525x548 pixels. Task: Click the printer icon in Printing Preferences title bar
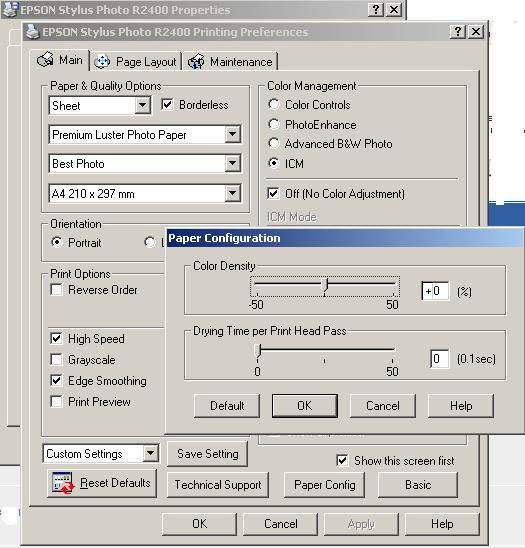[x=33, y=32]
